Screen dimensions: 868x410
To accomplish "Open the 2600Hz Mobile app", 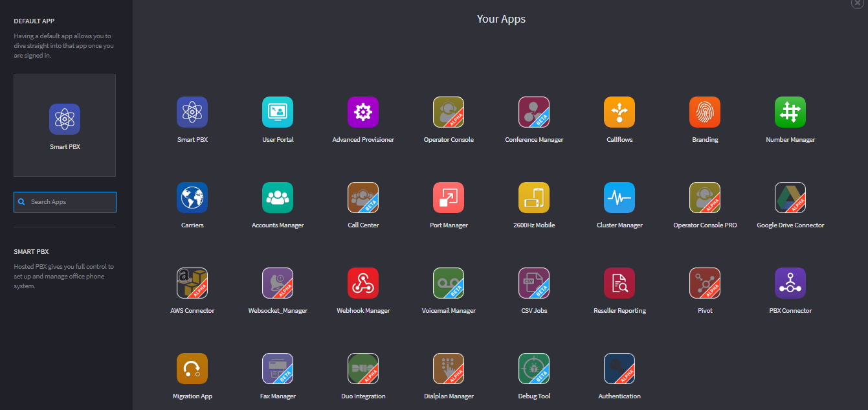I will (x=534, y=198).
